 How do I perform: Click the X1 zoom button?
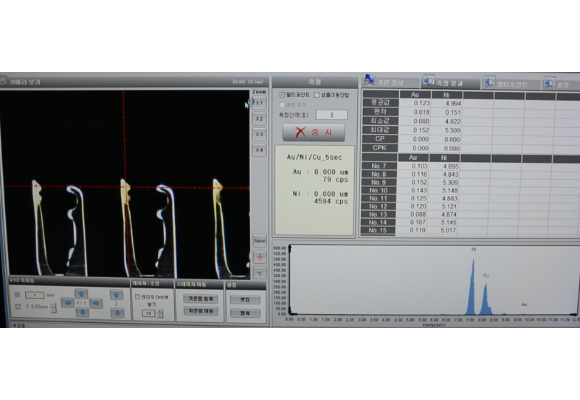coord(259,102)
